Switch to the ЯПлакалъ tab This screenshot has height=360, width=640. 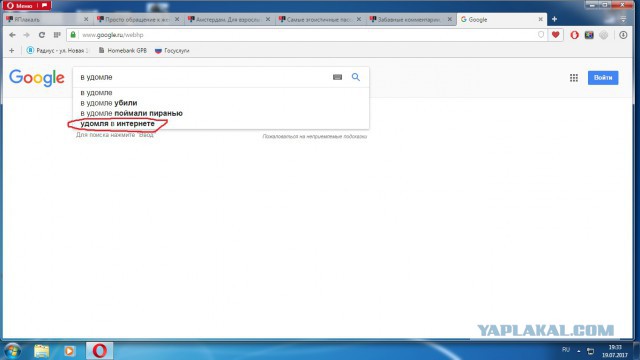pos(43,20)
